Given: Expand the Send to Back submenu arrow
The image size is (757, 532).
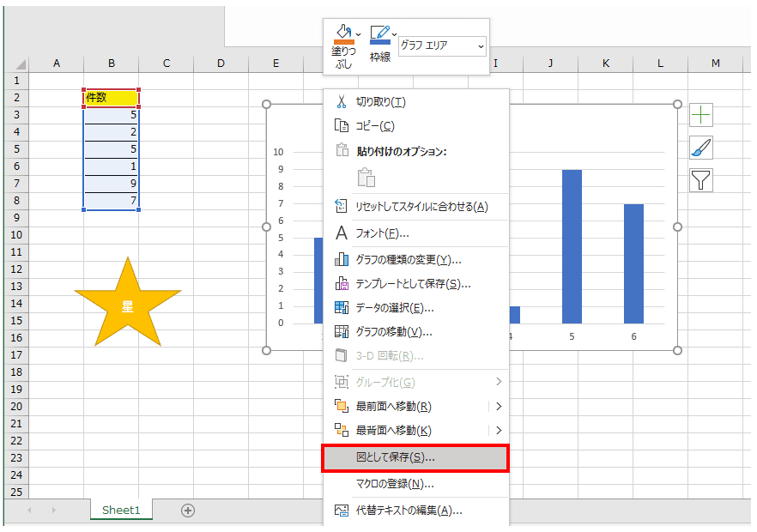Looking at the screenshot, I should click(x=498, y=431).
